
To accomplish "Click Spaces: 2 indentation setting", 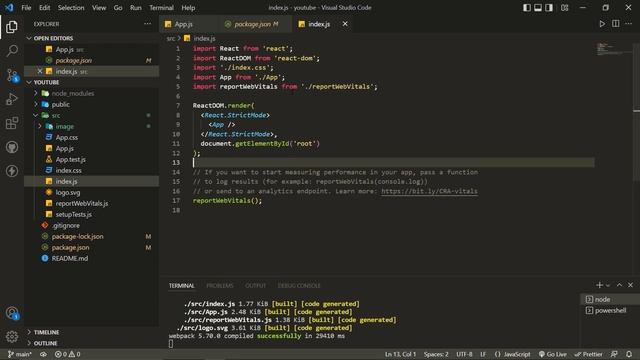I will click(x=436, y=354).
